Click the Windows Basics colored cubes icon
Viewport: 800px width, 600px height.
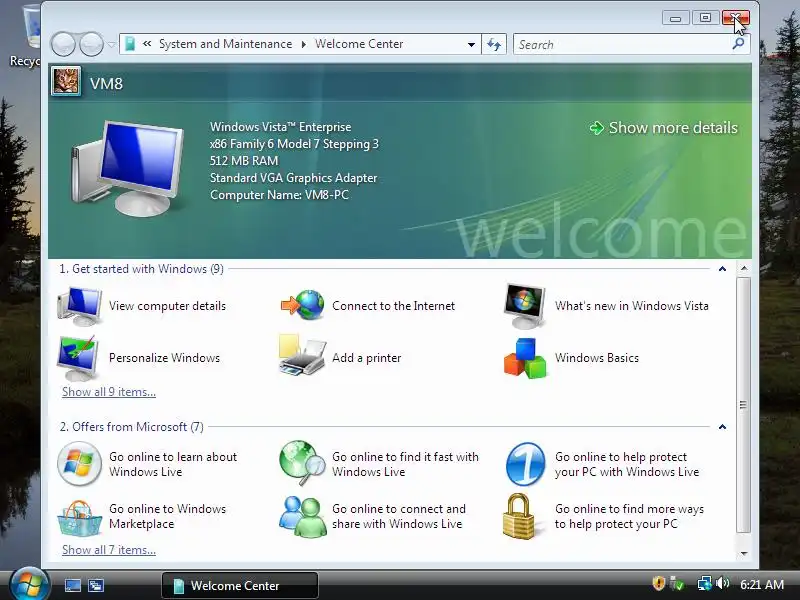[x=524, y=358]
